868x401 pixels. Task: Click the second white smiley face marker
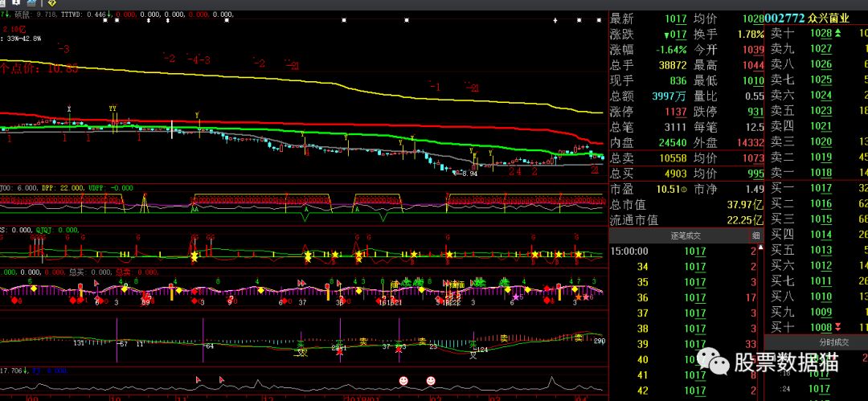(x=431, y=380)
